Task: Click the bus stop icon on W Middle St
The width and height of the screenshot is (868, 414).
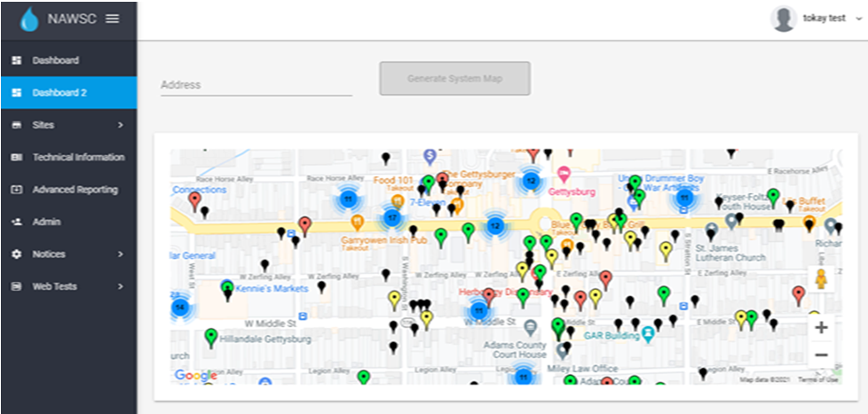Action: 303,316
